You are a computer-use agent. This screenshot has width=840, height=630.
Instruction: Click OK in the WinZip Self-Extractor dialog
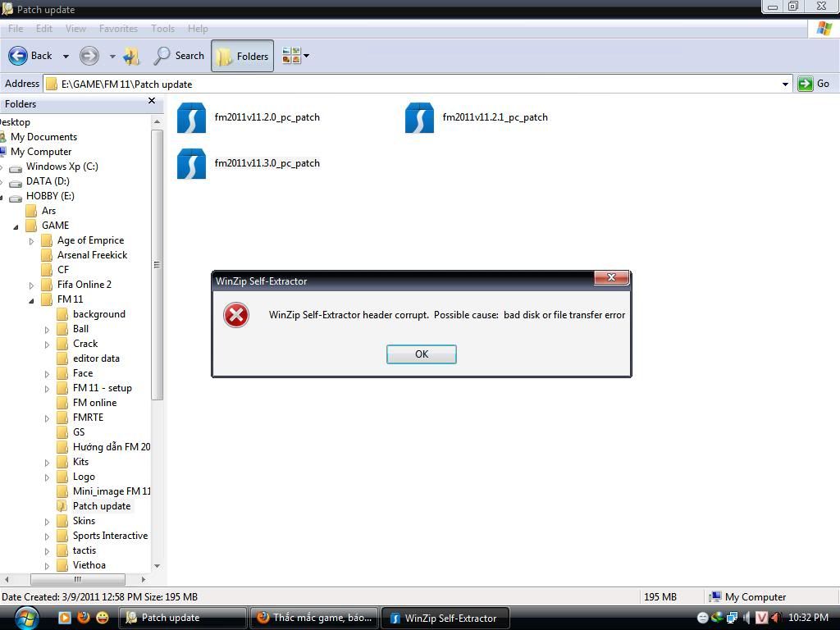coord(421,354)
